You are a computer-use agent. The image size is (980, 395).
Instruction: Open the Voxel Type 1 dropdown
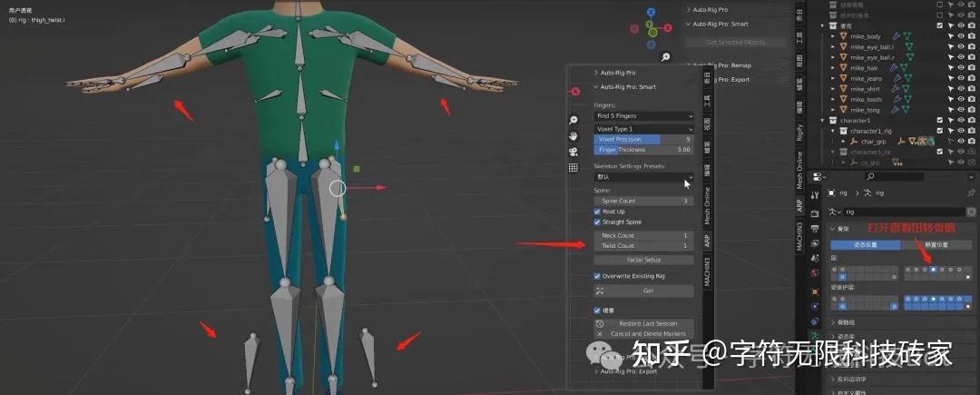pos(643,129)
